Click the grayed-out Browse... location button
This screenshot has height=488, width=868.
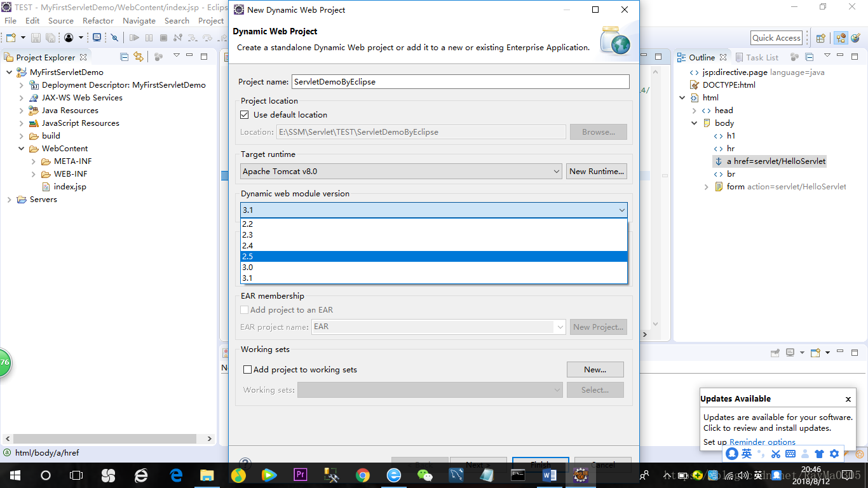(x=599, y=132)
